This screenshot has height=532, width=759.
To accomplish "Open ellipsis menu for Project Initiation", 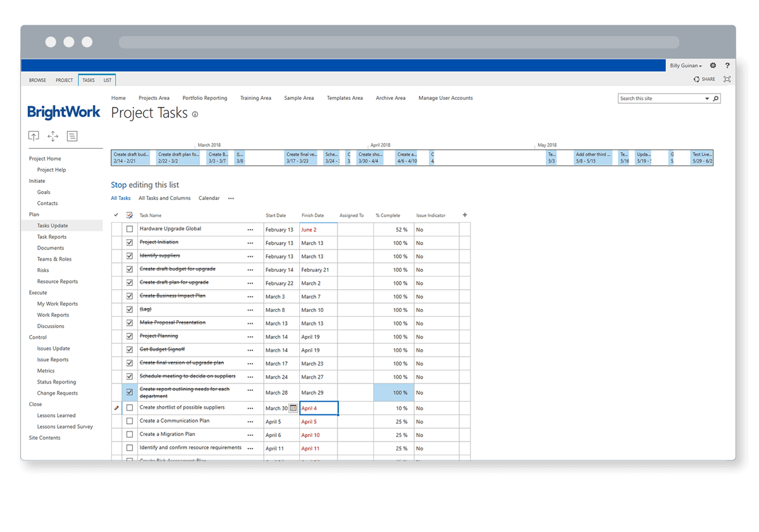I will click(x=250, y=243).
